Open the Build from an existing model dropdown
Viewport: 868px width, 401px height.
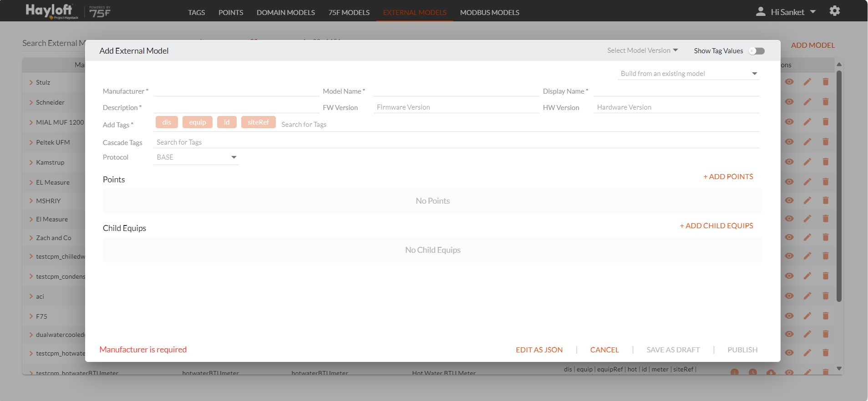coord(689,74)
